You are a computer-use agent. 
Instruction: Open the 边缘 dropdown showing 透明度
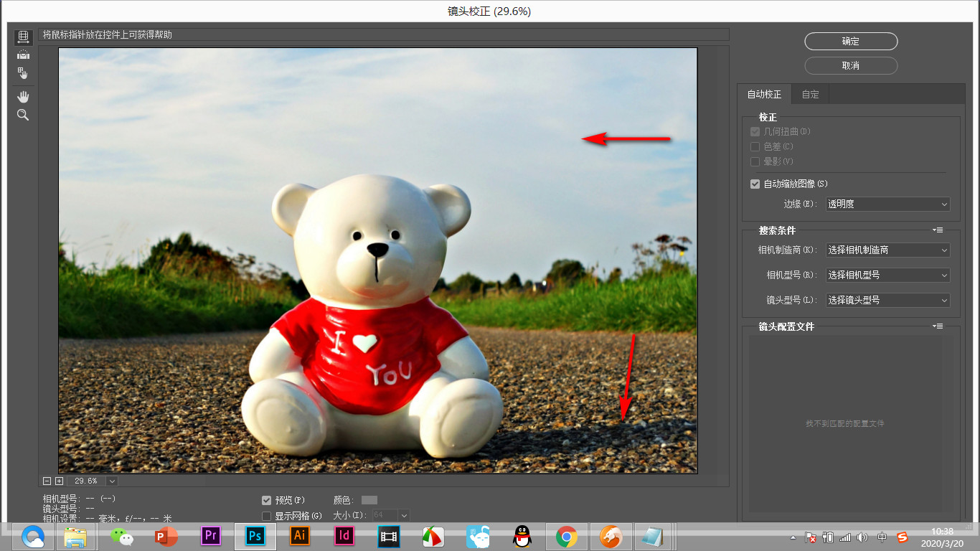coord(888,204)
